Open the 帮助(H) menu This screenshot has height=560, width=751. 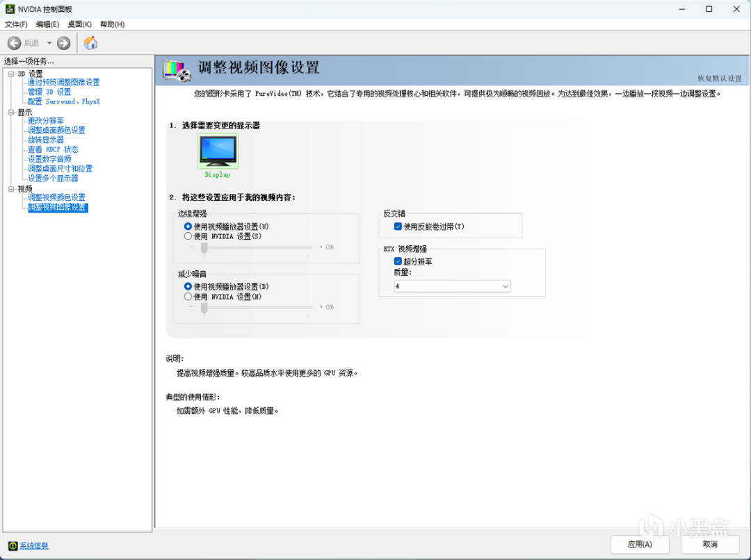(x=113, y=24)
